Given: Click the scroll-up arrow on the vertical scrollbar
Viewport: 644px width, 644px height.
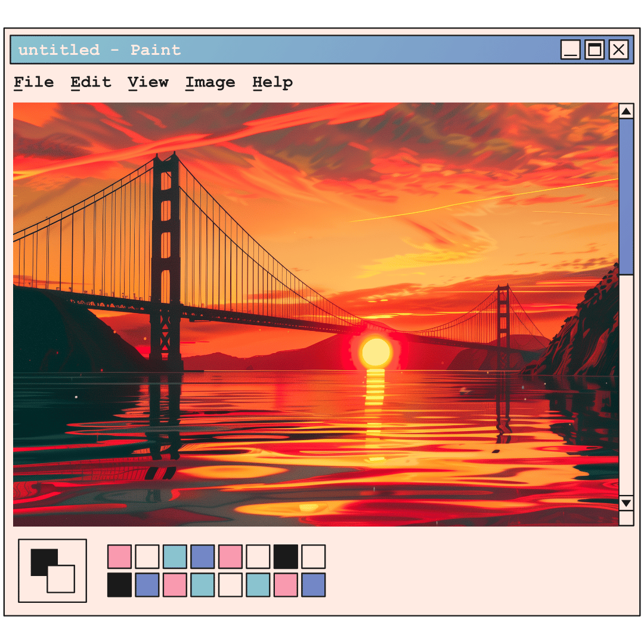Looking at the screenshot, I should tap(626, 111).
